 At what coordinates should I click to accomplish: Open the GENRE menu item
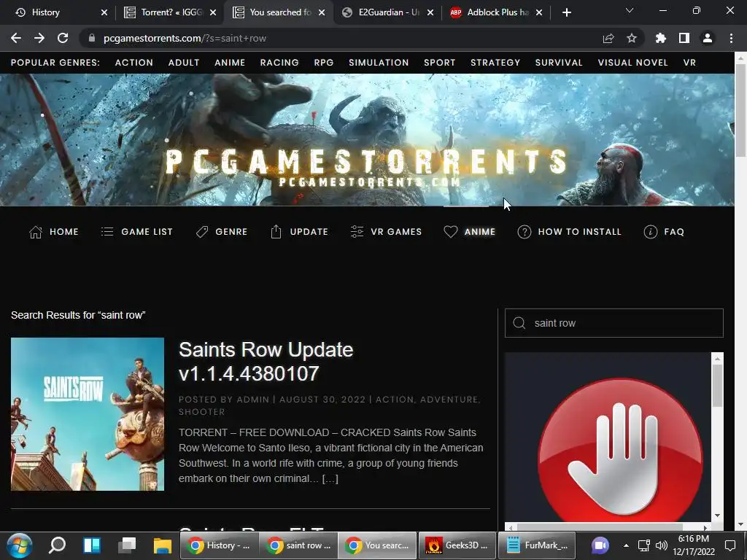pyautogui.click(x=222, y=232)
